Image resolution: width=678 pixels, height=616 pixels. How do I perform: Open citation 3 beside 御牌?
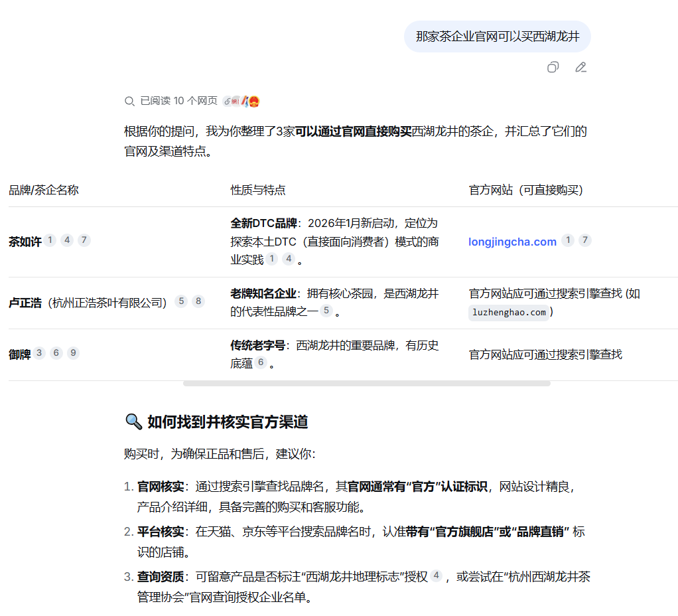pos(39,353)
